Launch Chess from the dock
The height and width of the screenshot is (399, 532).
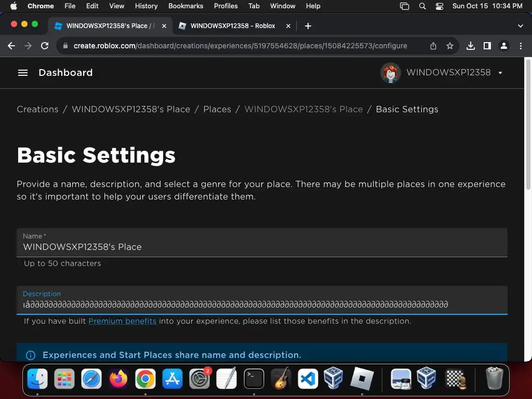tap(456, 379)
